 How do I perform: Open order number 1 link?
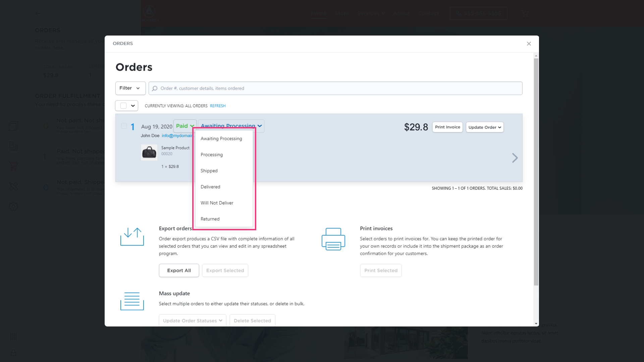[133, 127]
